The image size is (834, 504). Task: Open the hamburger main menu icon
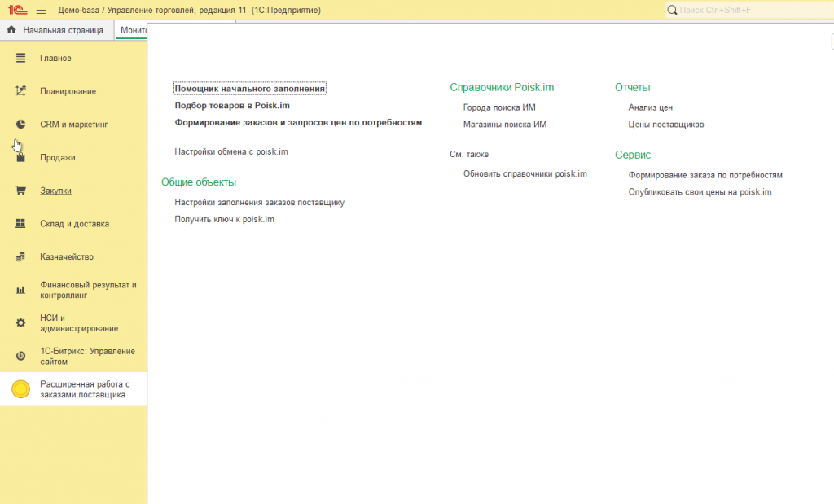pyautogui.click(x=41, y=10)
